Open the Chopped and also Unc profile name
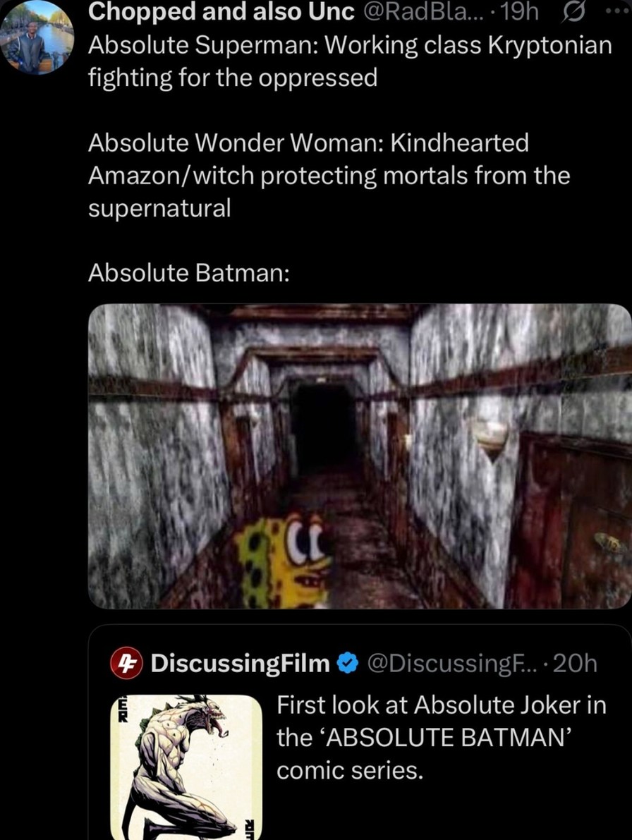The image size is (632, 840). tap(221, 12)
